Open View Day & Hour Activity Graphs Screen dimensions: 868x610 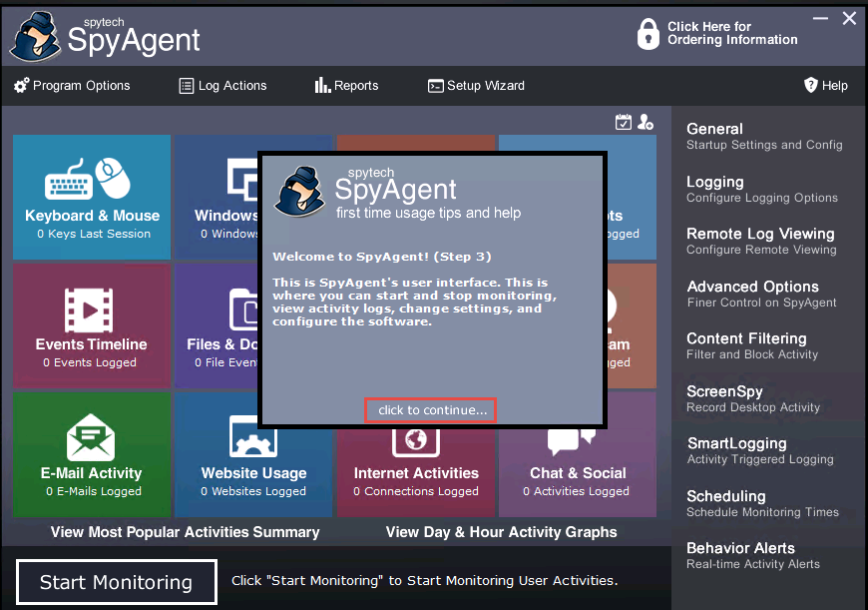502,532
